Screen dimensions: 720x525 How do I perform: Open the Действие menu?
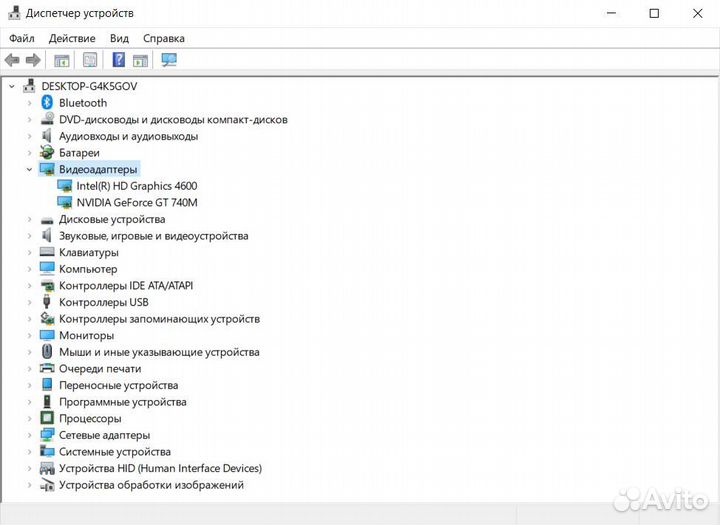(x=72, y=38)
